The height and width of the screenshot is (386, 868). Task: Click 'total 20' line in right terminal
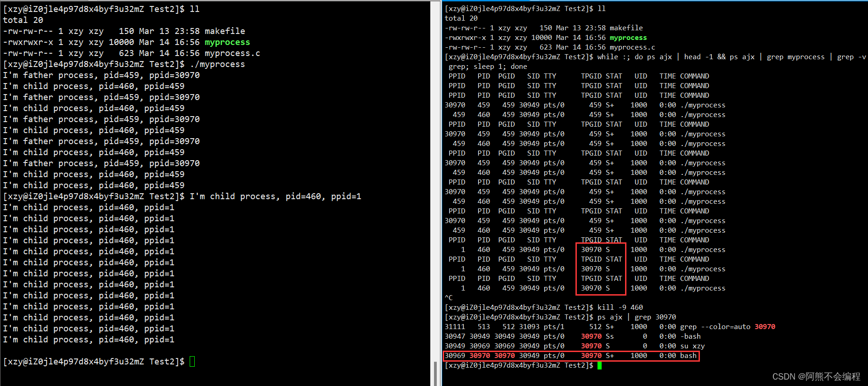pyautogui.click(x=461, y=18)
